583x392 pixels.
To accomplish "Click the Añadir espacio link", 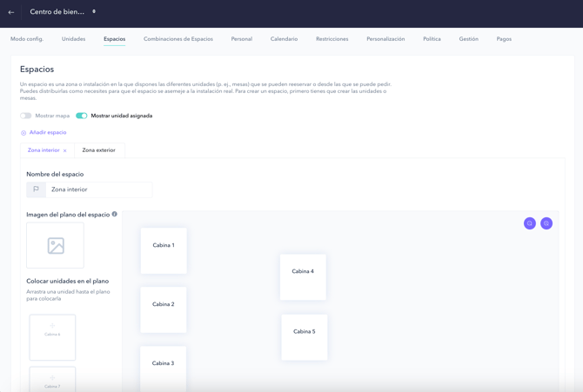I will tap(48, 132).
